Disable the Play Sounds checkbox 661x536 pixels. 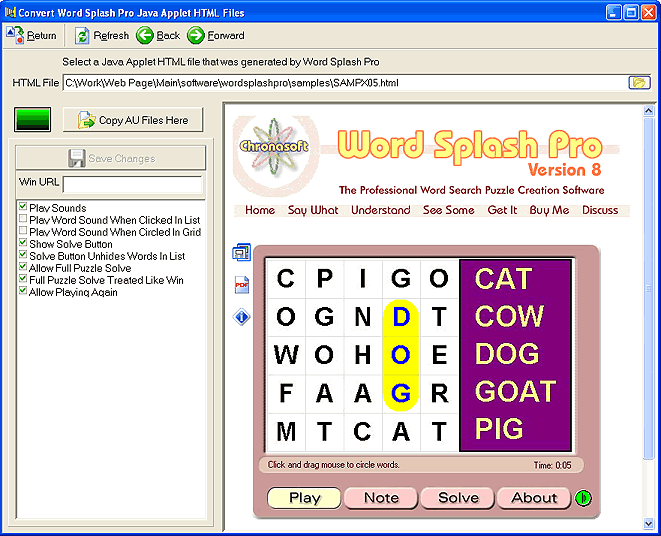click(x=23, y=208)
